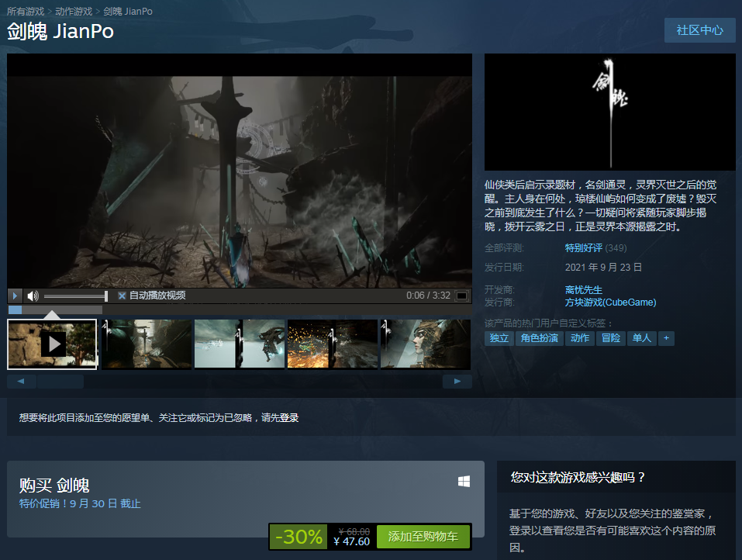The image size is (742, 560).
Task: Click the 特别好评 reviews link
Action: pos(584,248)
